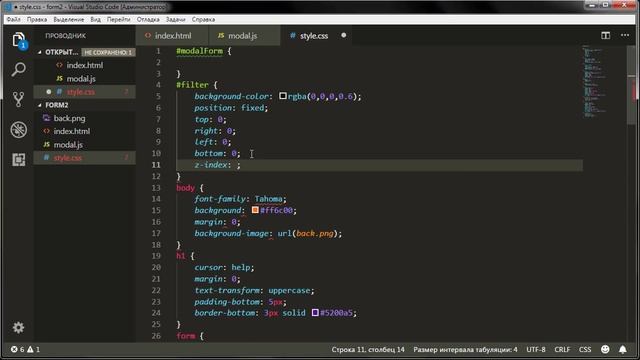
Task: Open the Explorer view in activity bar
Action: tap(19, 40)
